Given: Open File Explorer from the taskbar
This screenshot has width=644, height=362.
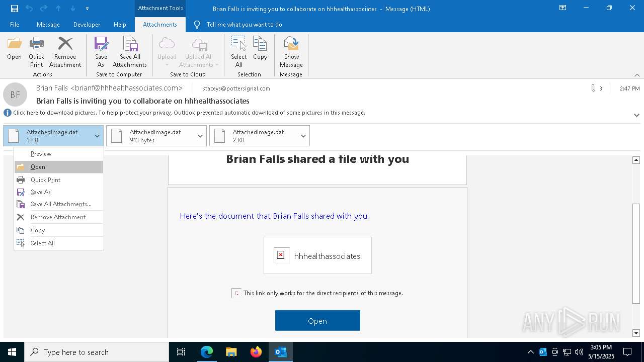Looking at the screenshot, I should pyautogui.click(x=231, y=352).
